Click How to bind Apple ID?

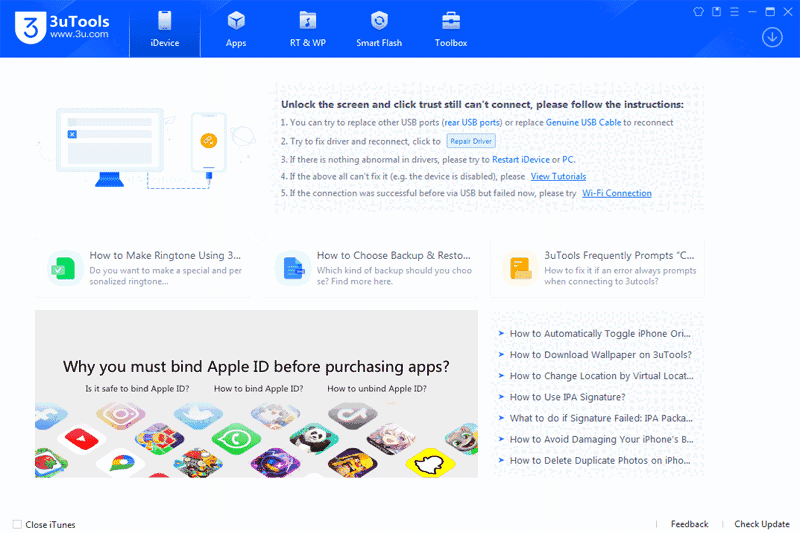(258, 389)
